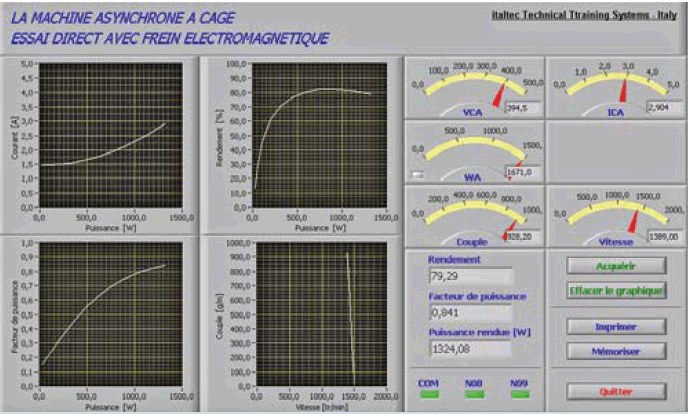Screen dimensions: 688x414
Task: Click the Facteur de puissance graph
Action: pyautogui.click(x=111, y=314)
